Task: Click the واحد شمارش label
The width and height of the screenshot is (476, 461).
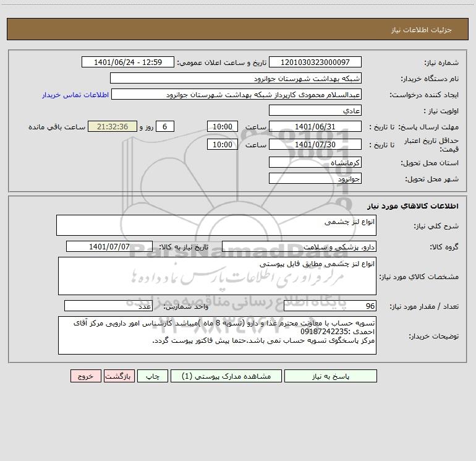Action: coord(186,307)
